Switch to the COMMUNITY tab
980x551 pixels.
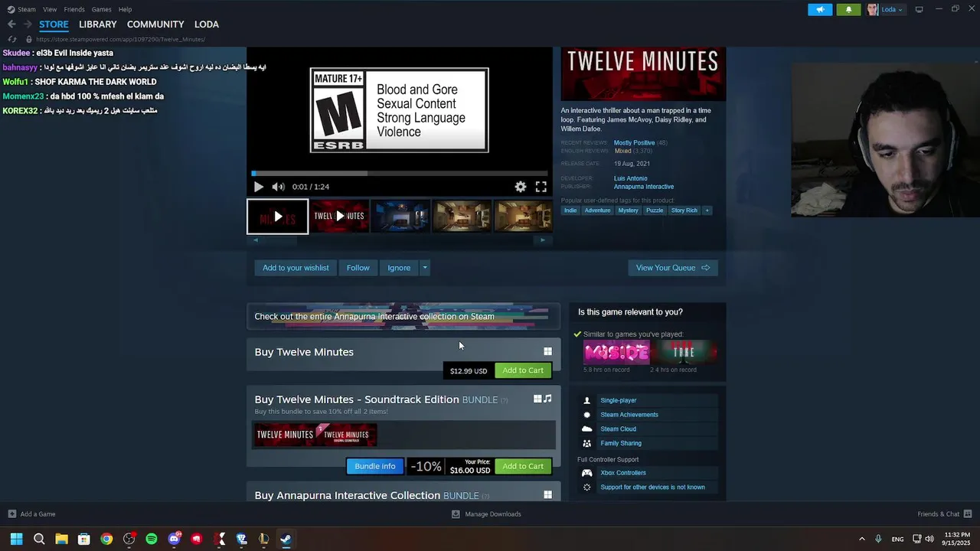pyautogui.click(x=155, y=24)
